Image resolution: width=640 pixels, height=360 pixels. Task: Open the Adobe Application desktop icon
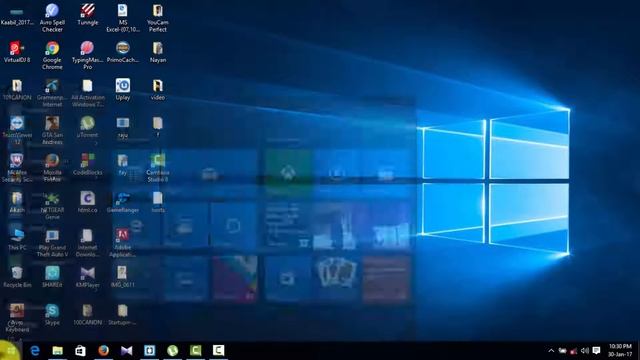click(x=123, y=243)
